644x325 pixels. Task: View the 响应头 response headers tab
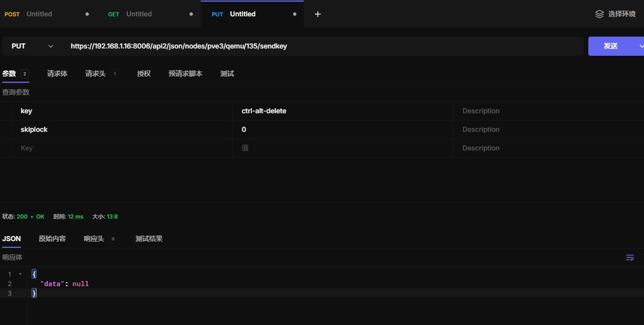tap(94, 239)
